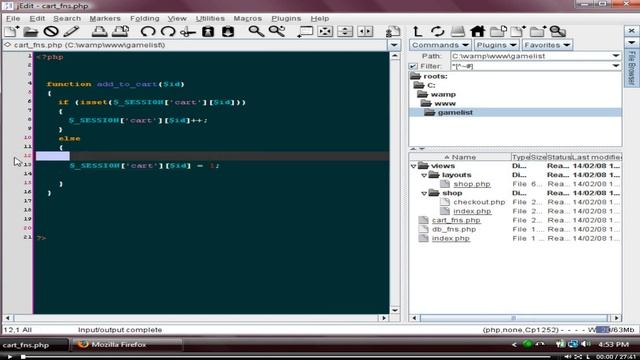
Task: Select the gamelist folder in tree
Action: click(x=455, y=112)
